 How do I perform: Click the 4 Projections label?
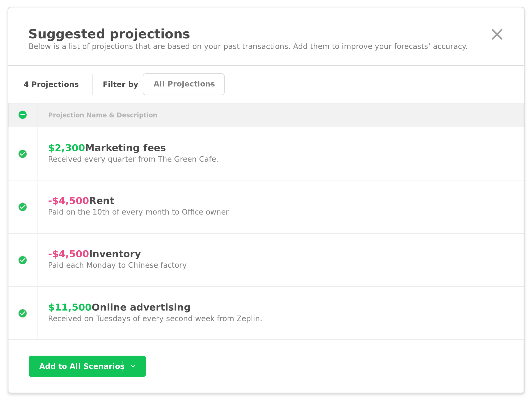(51, 84)
